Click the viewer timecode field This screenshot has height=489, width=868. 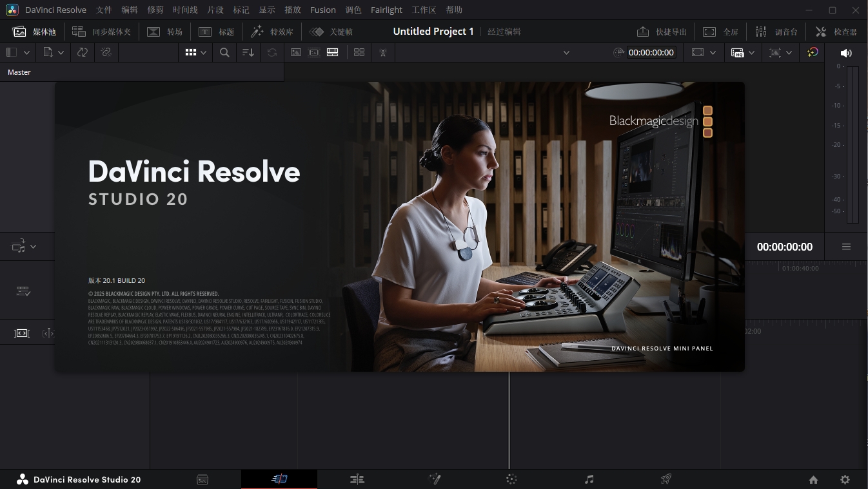(651, 53)
